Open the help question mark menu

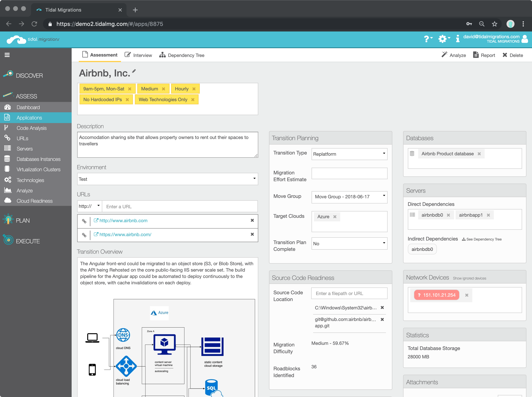point(428,39)
